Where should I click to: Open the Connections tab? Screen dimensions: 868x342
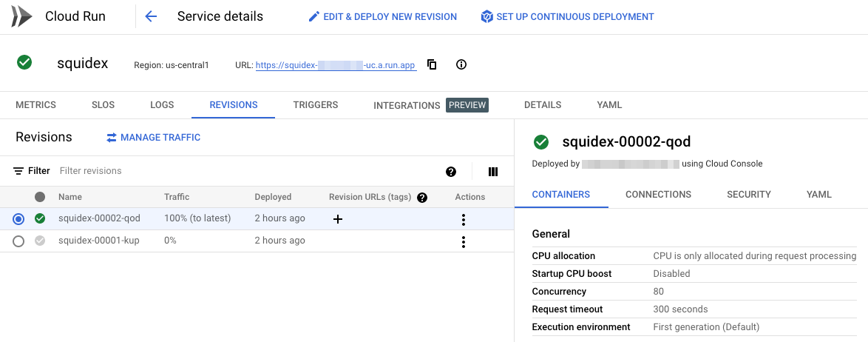[x=658, y=195]
